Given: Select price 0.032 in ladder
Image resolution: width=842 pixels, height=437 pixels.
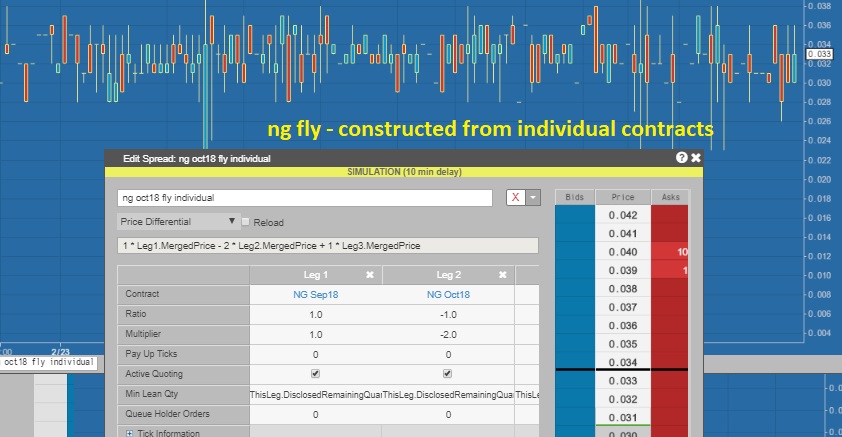Looking at the screenshot, I should point(623,399).
